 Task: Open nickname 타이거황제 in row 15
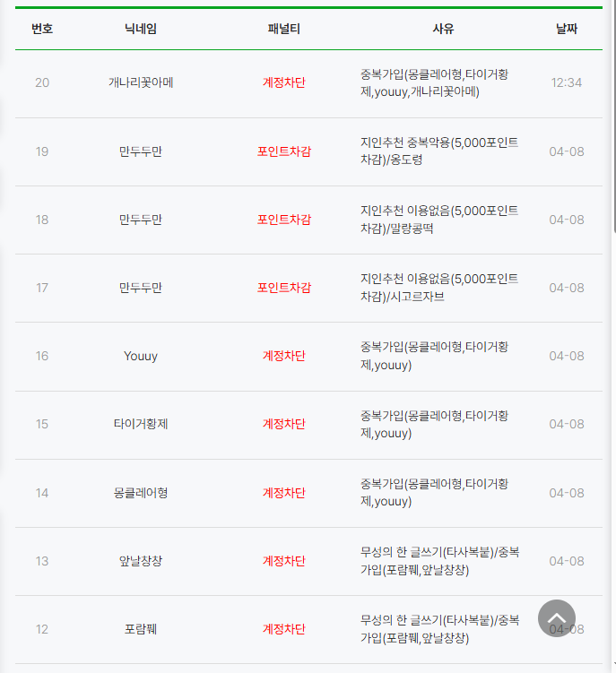pos(141,424)
